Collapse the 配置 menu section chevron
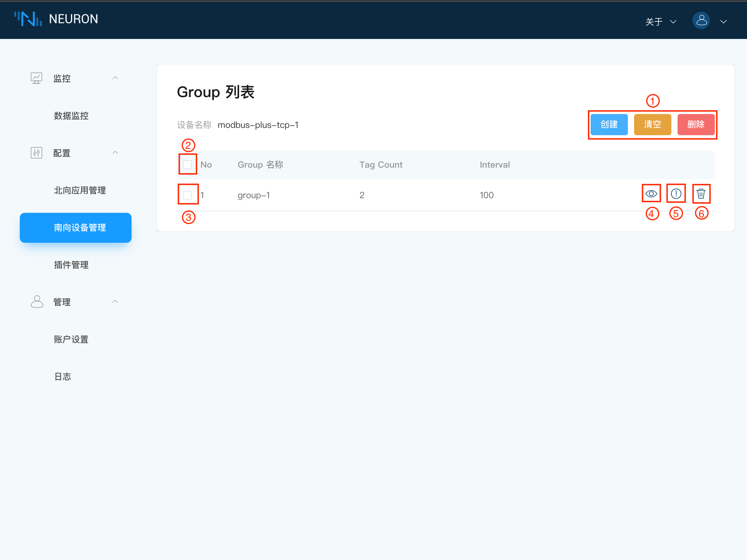 tap(115, 153)
